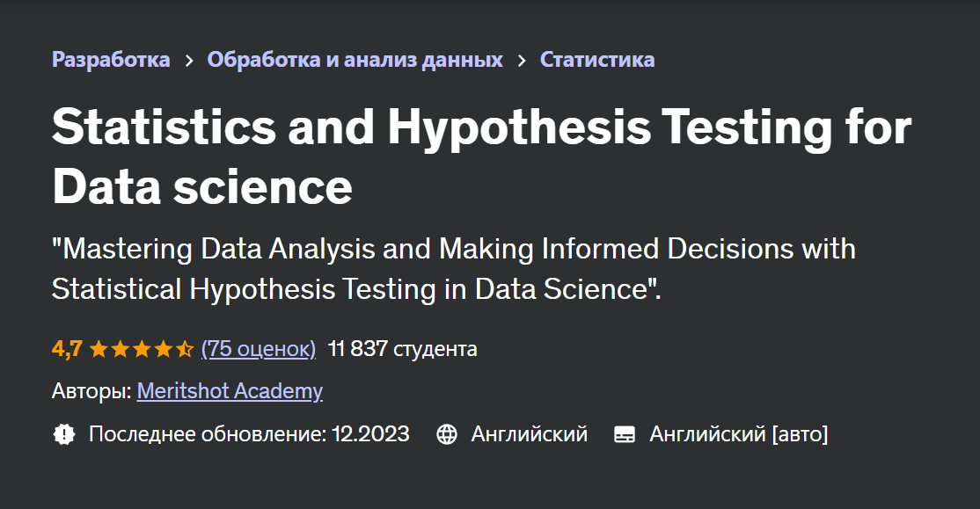The height and width of the screenshot is (509, 980).
Task: Click the 11 837 студента count
Action: point(400,348)
